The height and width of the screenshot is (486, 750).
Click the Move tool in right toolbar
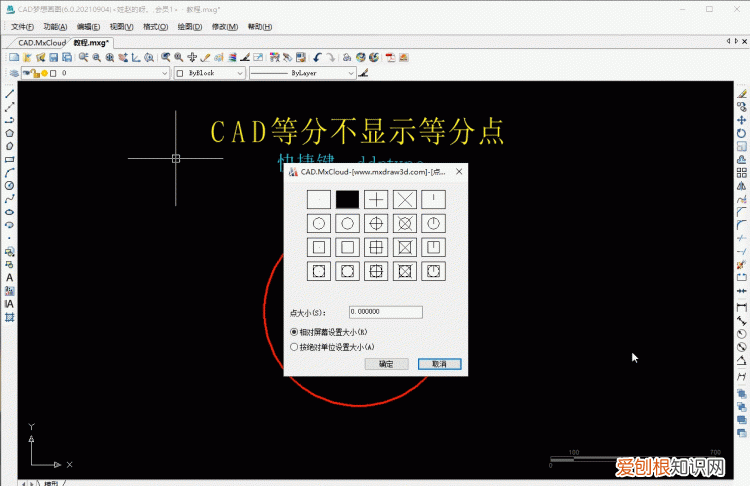[741, 120]
